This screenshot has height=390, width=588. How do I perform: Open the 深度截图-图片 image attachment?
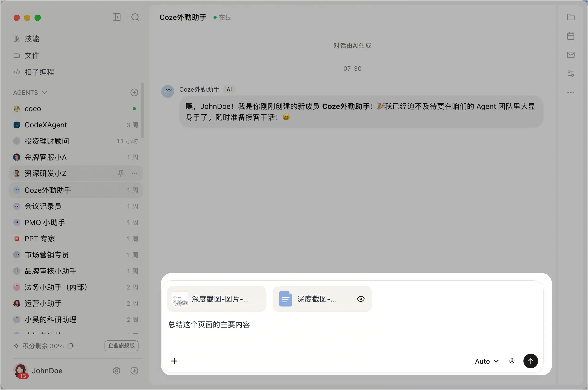(x=217, y=299)
